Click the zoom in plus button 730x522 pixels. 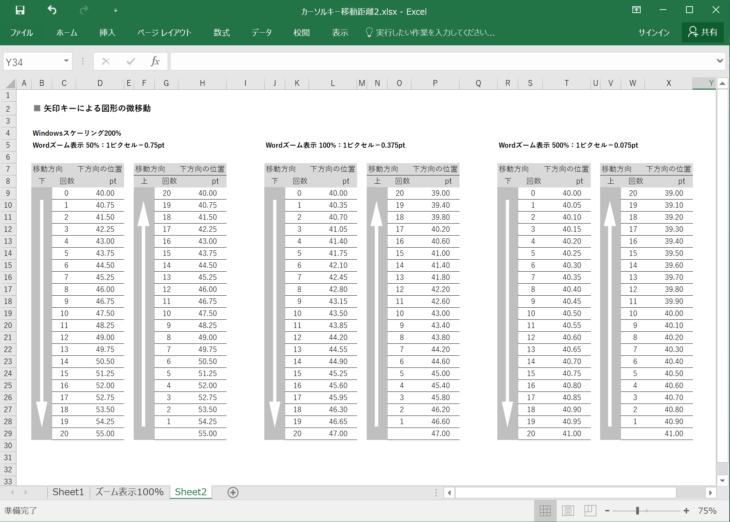point(686,510)
